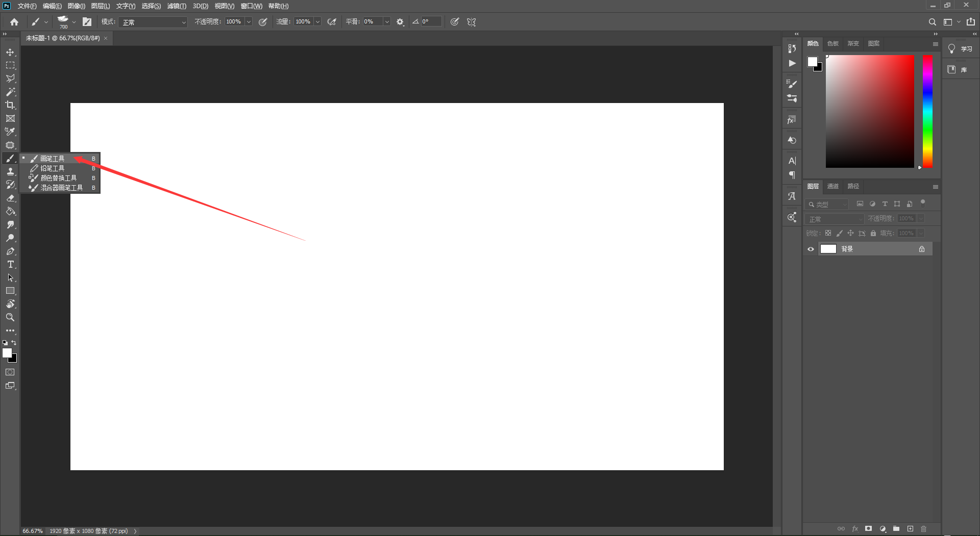Select the Hand tool
The image size is (980, 536).
[x=10, y=304]
